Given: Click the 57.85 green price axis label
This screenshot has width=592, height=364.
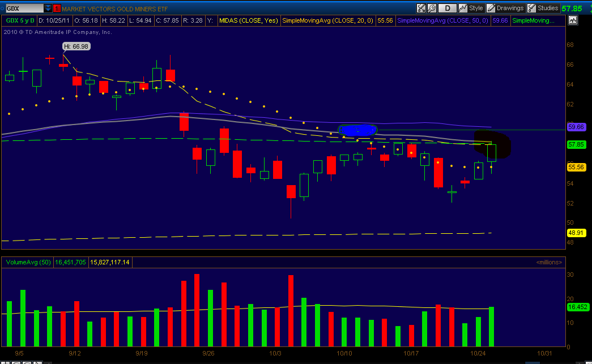Looking at the screenshot, I should click(576, 144).
